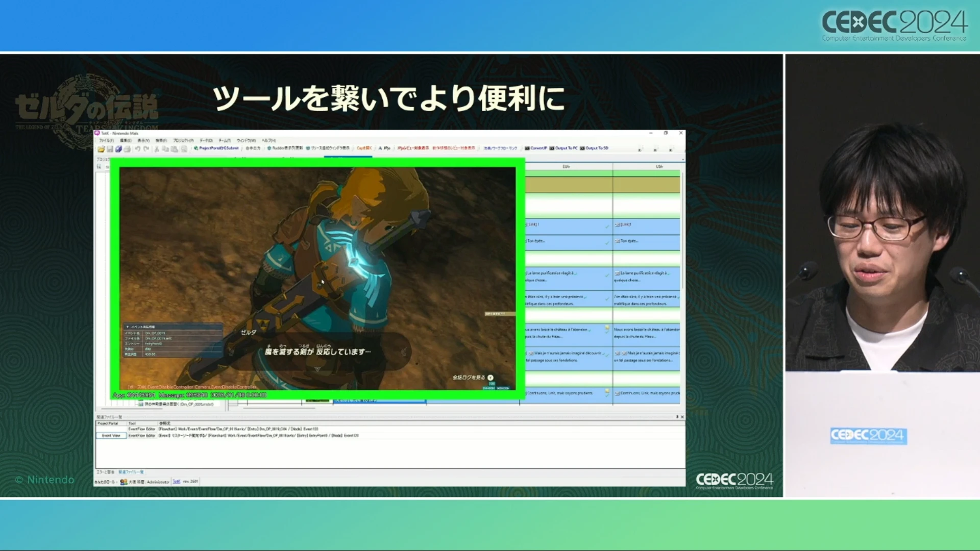
Task: Click the Cut scissors icon
Action: point(157,149)
